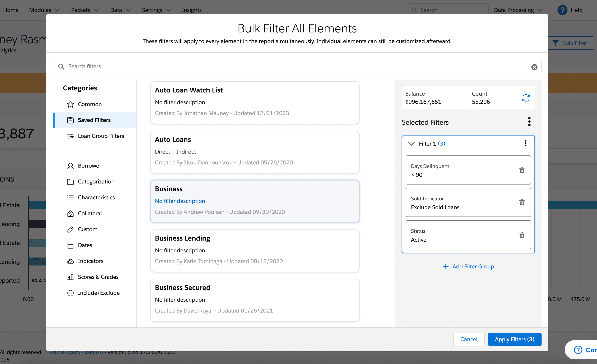Viewport: 597px width, 364px height.
Task: Delete the Days Delinquent filter
Action: tap(522, 170)
